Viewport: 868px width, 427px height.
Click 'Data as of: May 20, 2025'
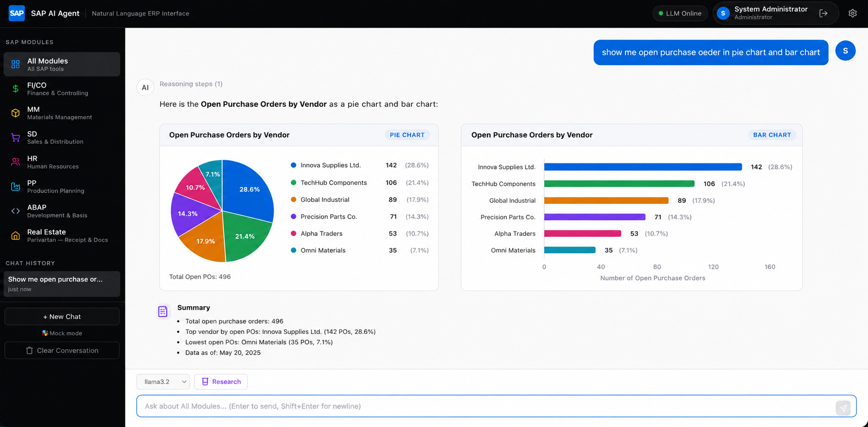coord(223,353)
